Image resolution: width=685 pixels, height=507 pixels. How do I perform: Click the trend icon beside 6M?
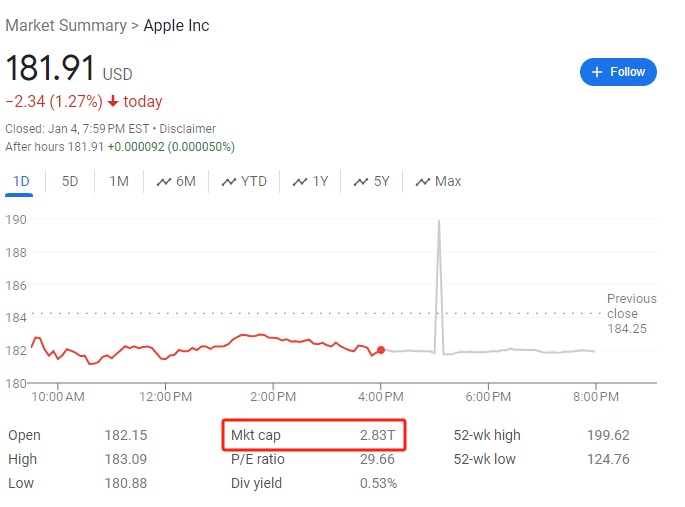pos(164,181)
